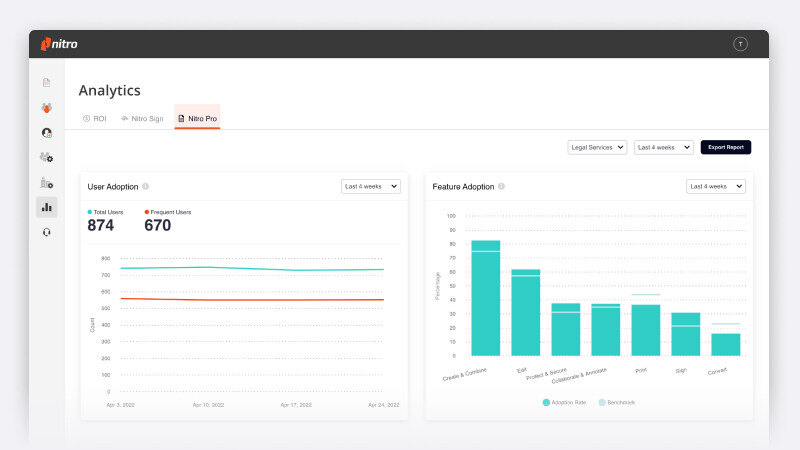Open the documents icon in the sidebar
Screen dimensions: 800x450
[46, 82]
